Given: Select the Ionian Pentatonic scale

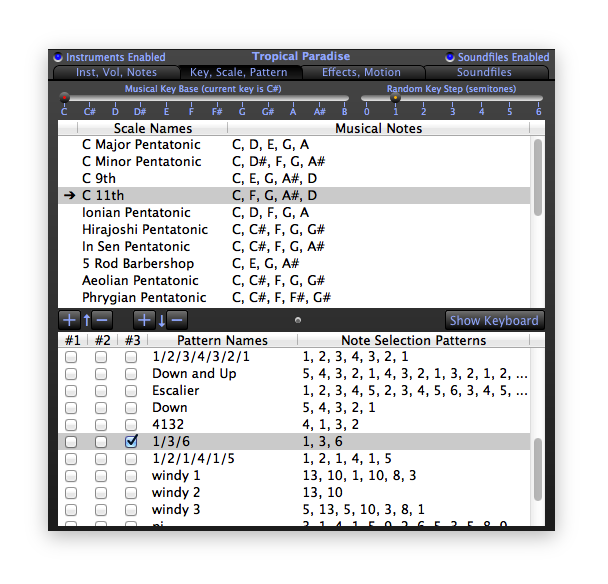Looking at the screenshot, I should 294,213.
